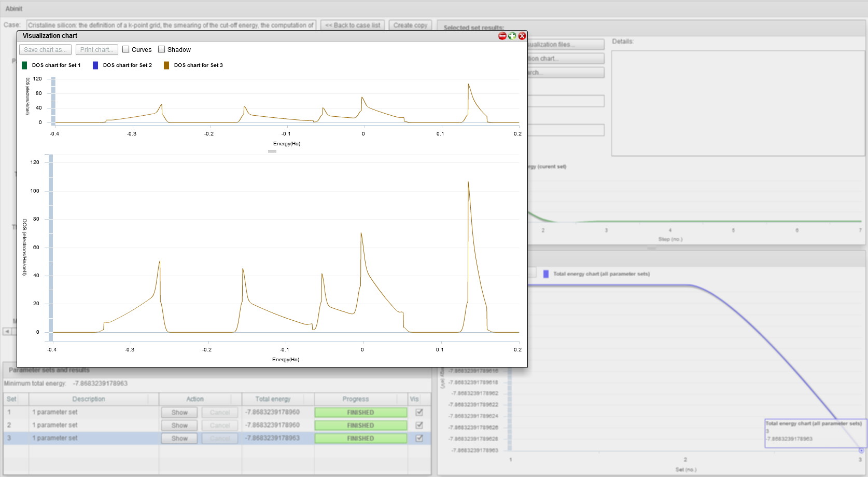868x477 pixels.
Task: Close the Visualization chart dialog
Action: point(522,36)
